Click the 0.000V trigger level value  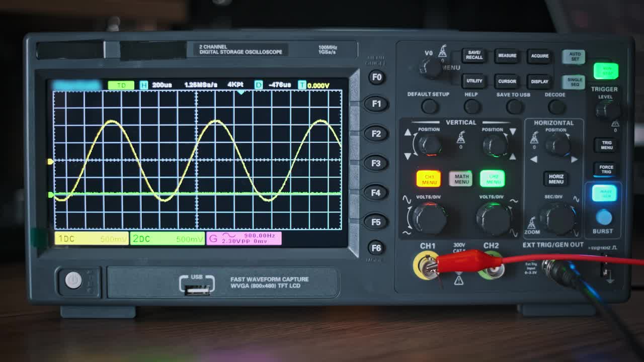click(x=318, y=85)
